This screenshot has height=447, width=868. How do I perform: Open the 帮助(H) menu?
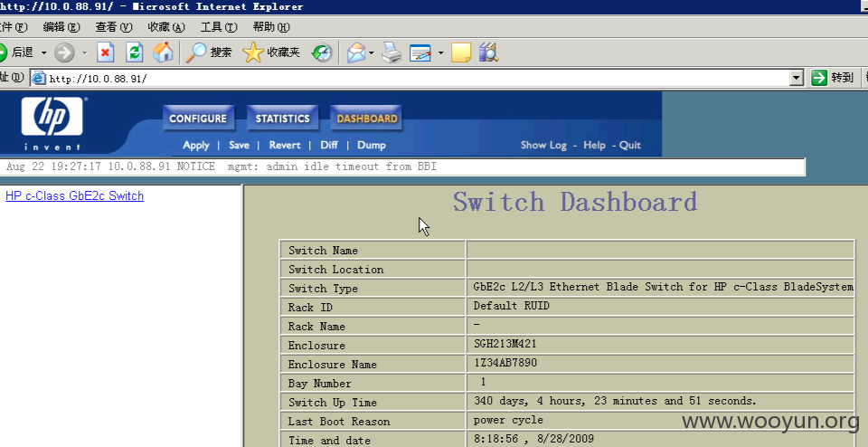(x=271, y=26)
